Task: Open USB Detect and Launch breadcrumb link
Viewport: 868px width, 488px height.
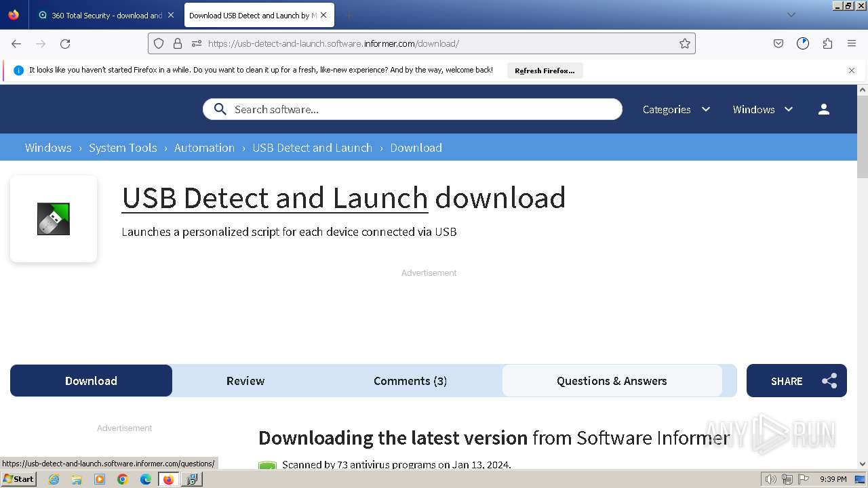Action: [313, 148]
